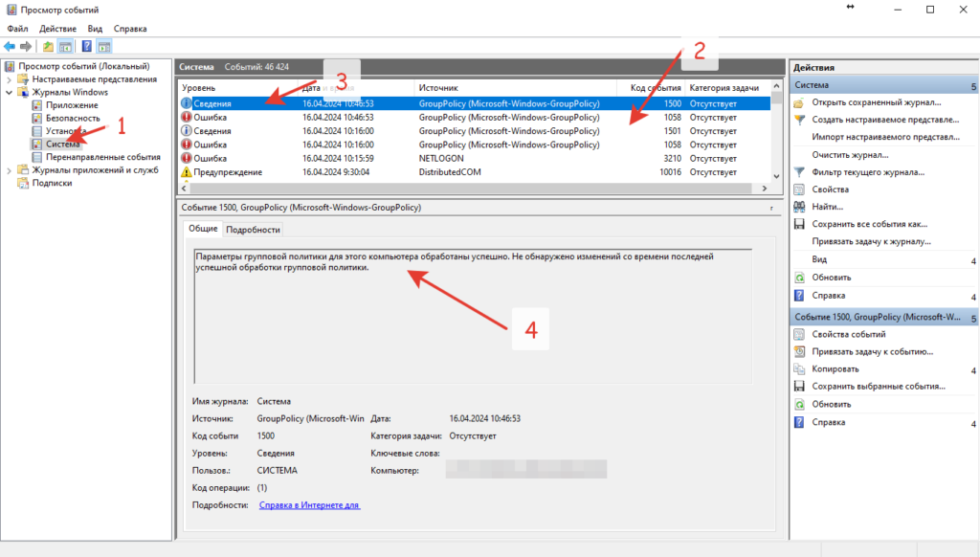Click the Forward arrow toolbar icon
980x557 pixels.
[26, 46]
